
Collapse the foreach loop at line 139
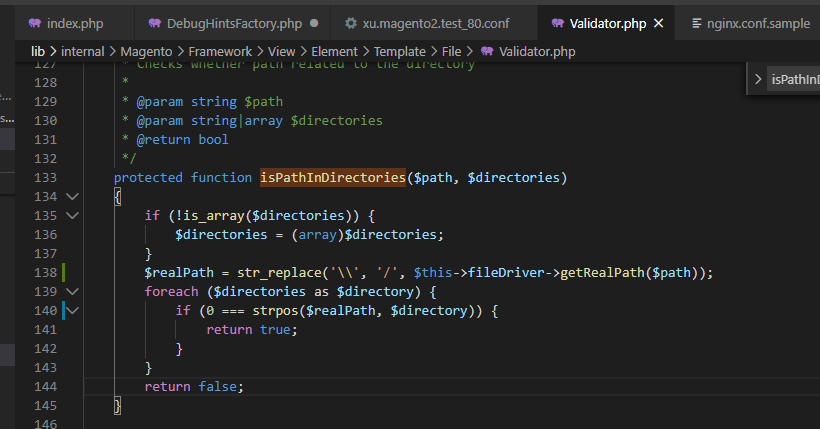tap(72, 291)
